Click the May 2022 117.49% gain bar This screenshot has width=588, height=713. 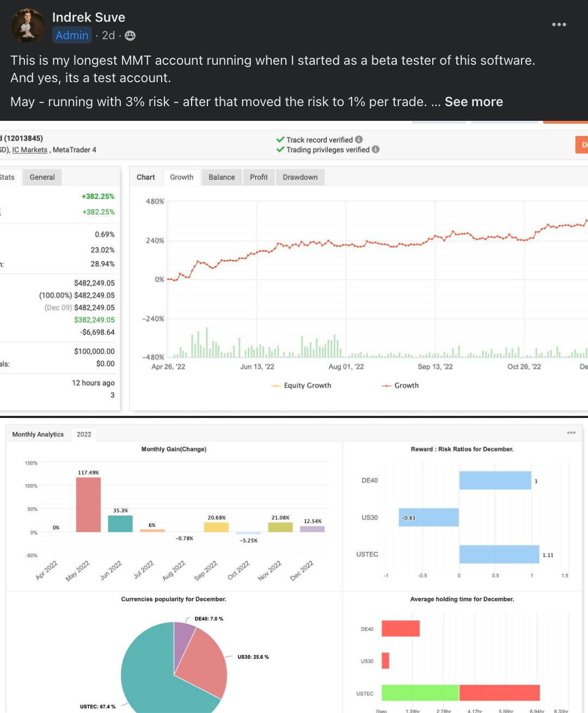[88, 505]
